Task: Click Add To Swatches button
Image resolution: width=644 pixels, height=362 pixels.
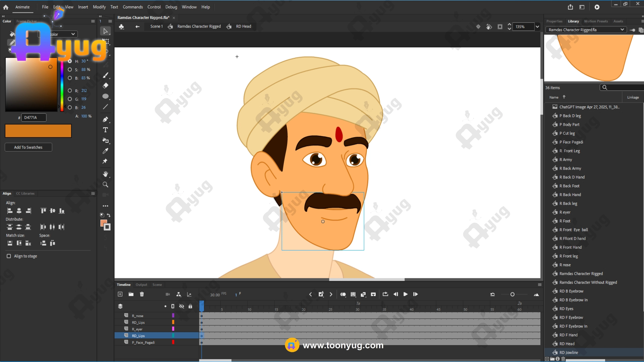Action: coord(28,147)
